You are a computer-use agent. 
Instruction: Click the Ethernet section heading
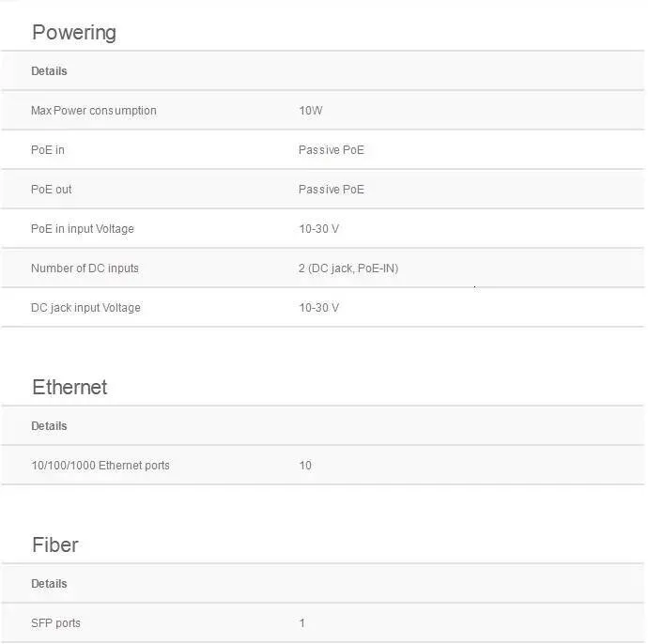69,388
